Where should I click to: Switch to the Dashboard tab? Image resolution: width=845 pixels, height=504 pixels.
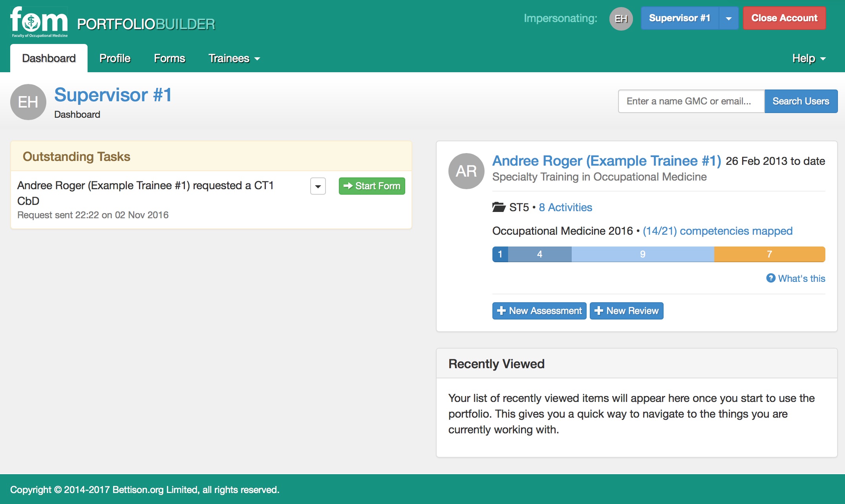[49, 58]
